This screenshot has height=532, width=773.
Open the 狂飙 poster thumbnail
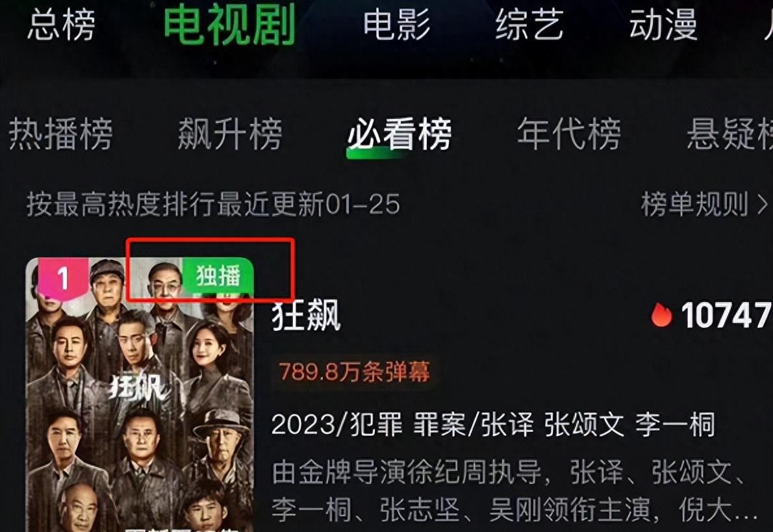(x=140, y=394)
